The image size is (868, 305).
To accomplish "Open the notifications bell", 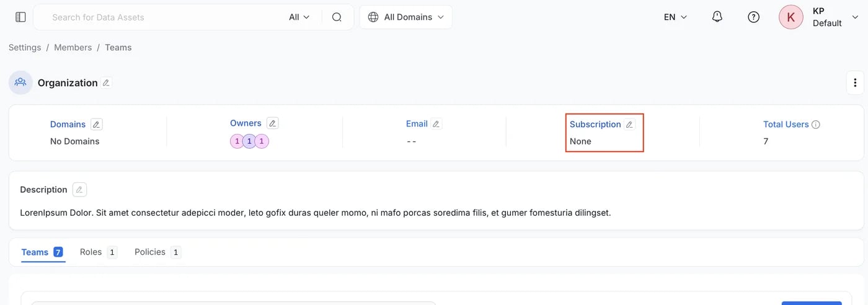I will pos(717,17).
